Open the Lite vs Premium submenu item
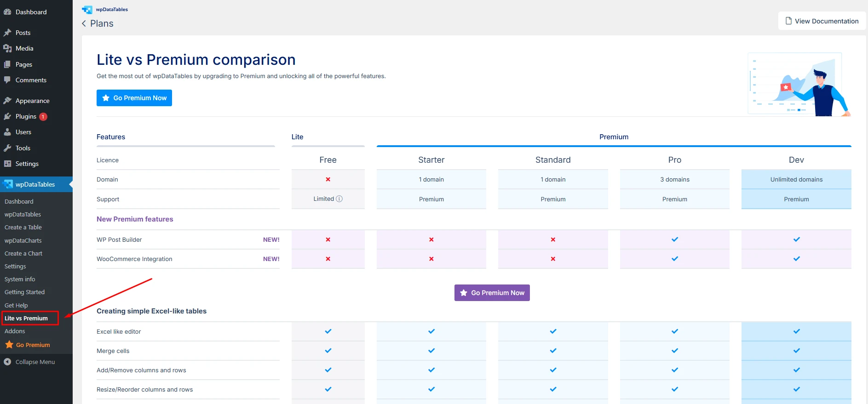This screenshot has width=868, height=404. tap(26, 318)
